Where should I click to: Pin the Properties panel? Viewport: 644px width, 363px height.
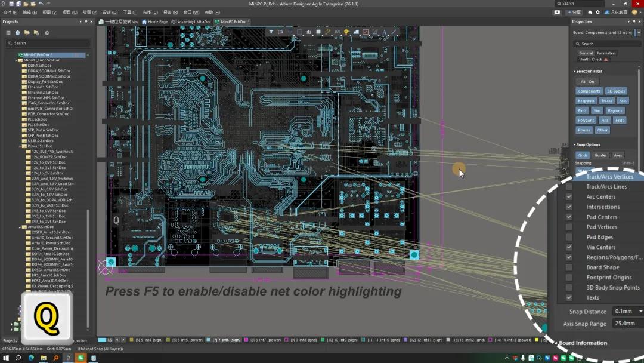click(x=634, y=21)
